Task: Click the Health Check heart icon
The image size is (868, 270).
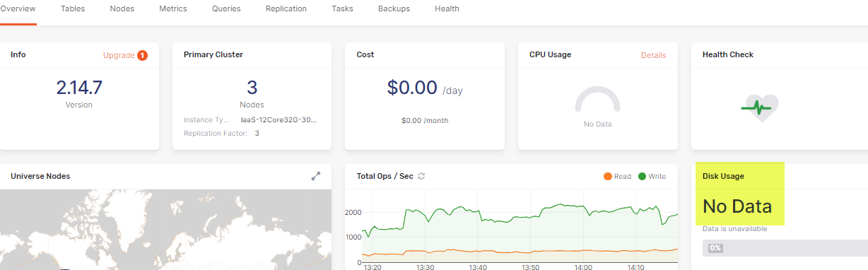Action: pos(760,108)
